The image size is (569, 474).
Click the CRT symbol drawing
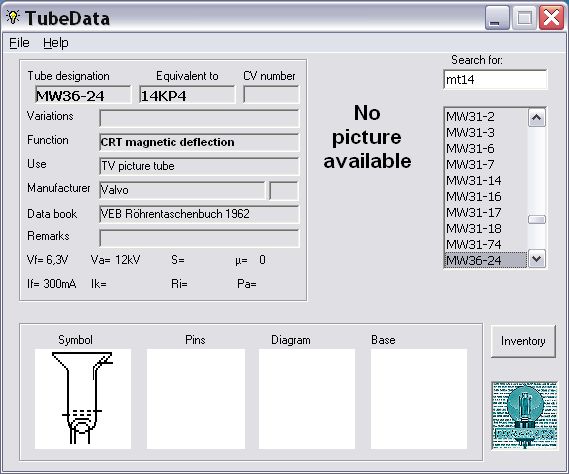pyautogui.click(x=82, y=399)
